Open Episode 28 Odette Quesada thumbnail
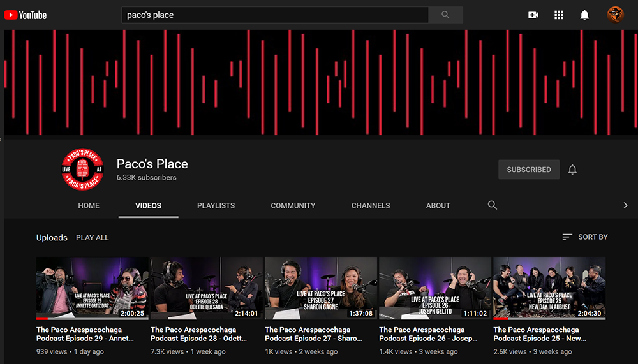The height and width of the screenshot is (364, 638). coord(207,288)
